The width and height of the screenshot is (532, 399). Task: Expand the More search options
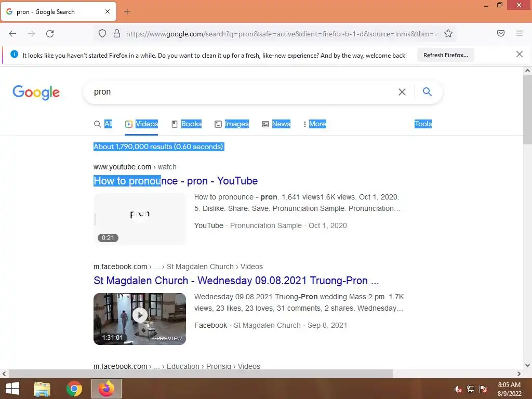tap(314, 124)
